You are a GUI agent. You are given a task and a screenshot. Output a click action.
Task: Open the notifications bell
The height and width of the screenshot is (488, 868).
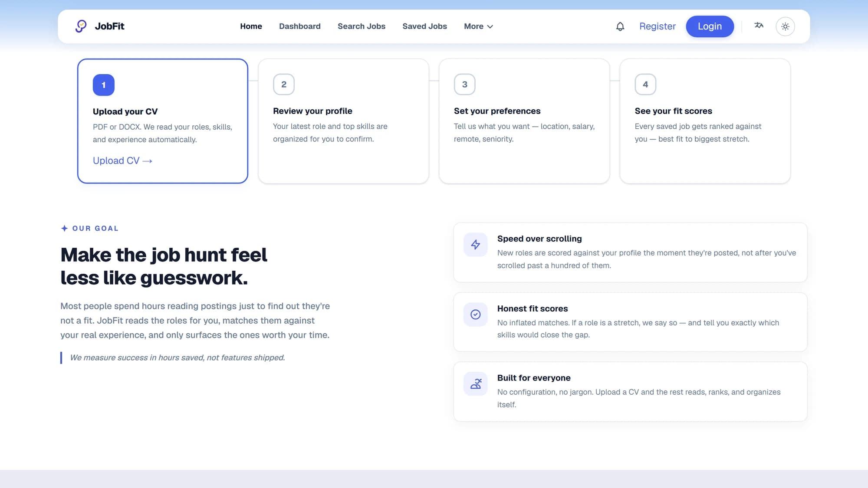[620, 26]
